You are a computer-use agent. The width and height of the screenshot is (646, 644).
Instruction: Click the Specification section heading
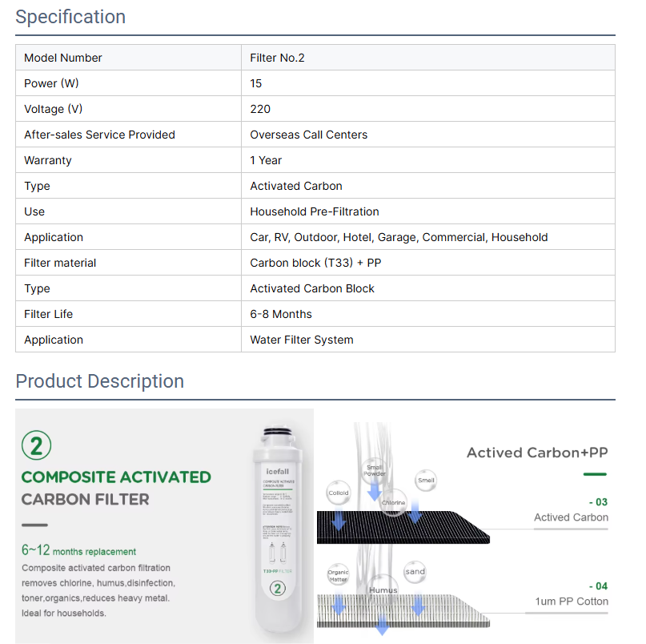tap(70, 17)
